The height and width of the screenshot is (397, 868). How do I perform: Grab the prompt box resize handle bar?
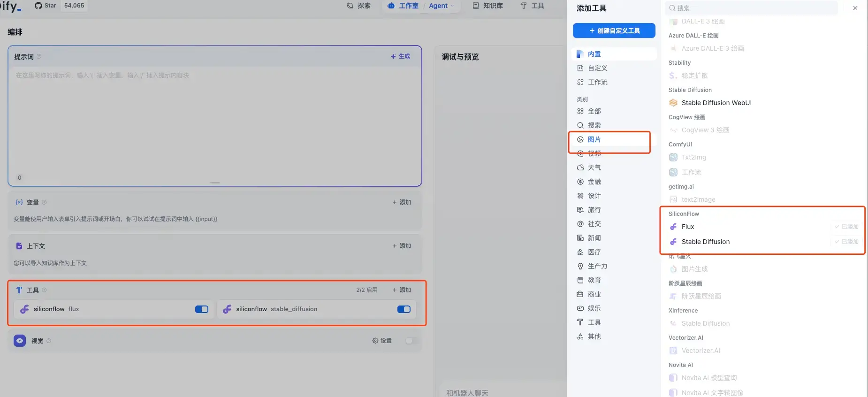coord(215,183)
